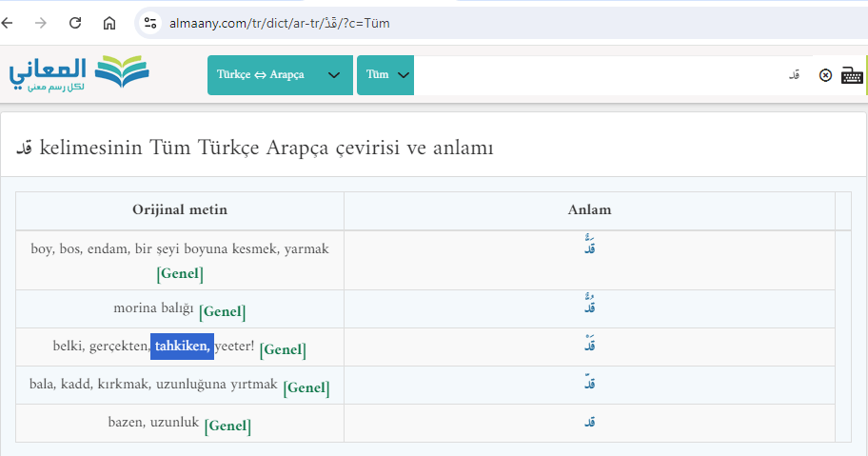
Task: Open site information icon in address bar
Action: coord(148,23)
